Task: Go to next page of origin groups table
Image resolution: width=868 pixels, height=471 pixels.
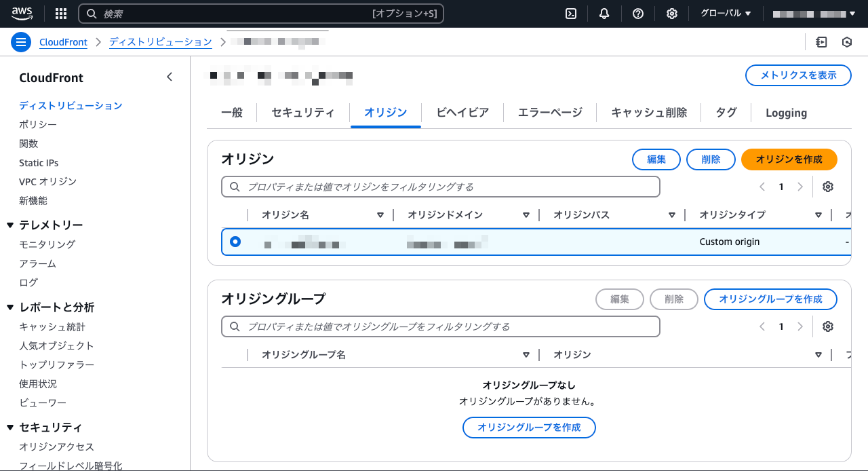Action: tap(800, 326)
